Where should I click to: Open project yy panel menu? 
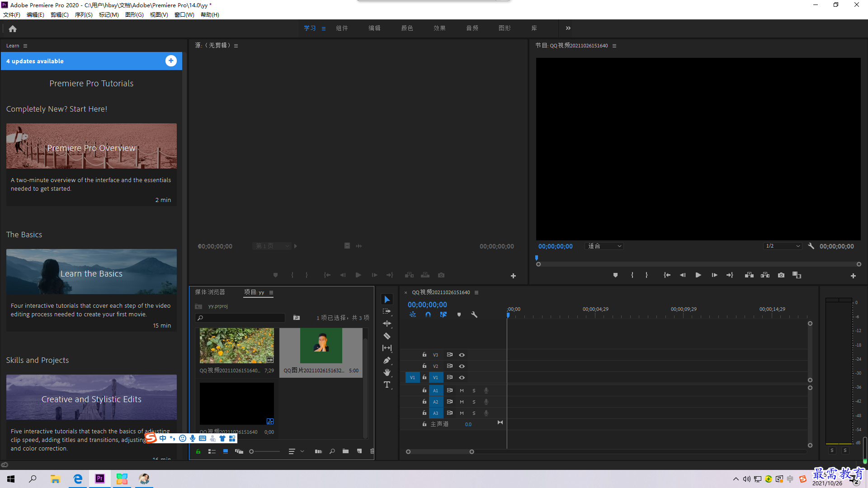271,292
